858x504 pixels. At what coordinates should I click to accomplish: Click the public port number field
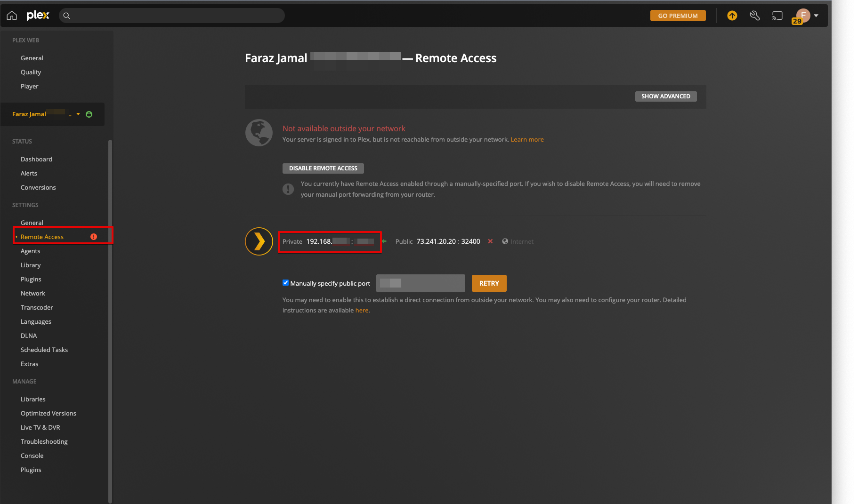(420, 283)
